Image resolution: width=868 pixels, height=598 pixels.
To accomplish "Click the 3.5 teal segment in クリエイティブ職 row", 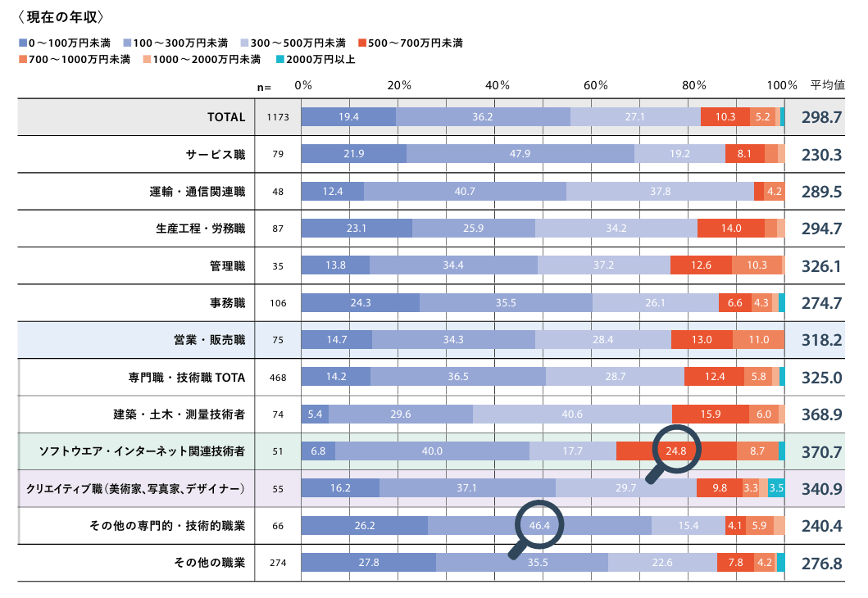I will click(x=776, y=488).
